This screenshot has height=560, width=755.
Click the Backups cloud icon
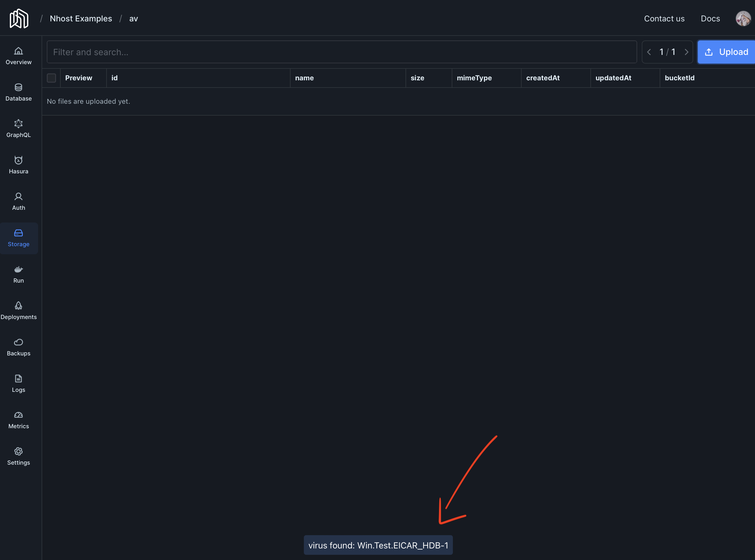(x=18, y=342)
